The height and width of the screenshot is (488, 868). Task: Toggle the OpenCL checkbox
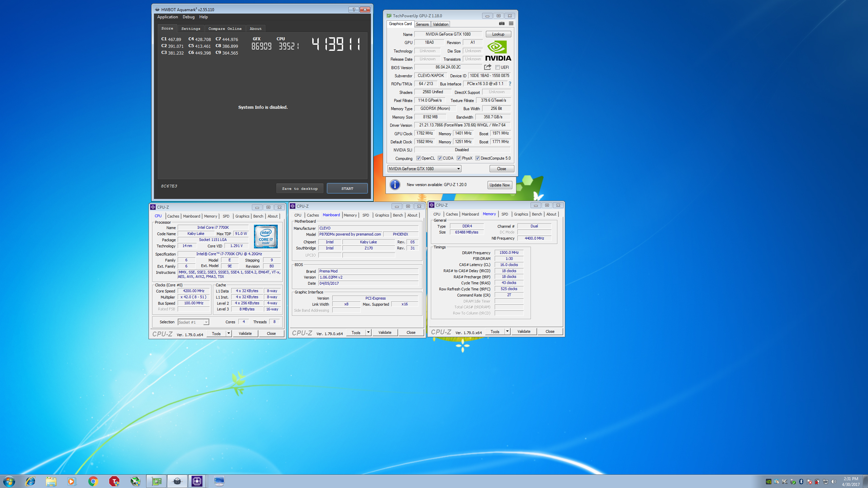(x=418, y=158)
